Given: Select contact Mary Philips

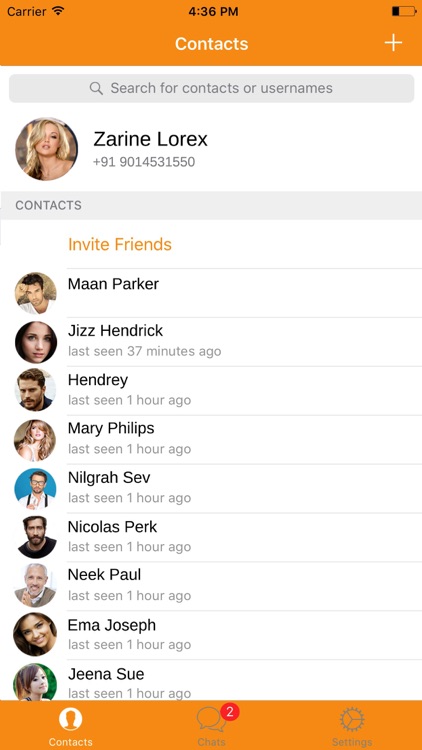Looking at the screenshot, I should tap(211, 440).
